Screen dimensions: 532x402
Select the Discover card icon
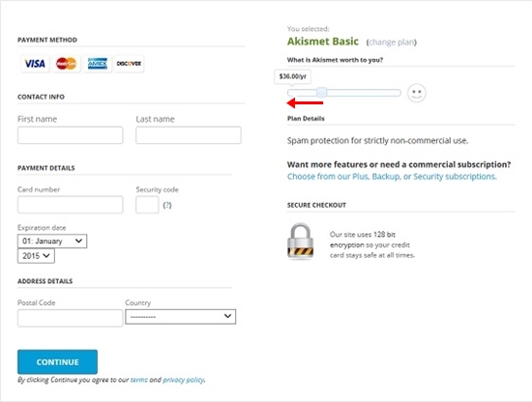coord(129,64)
